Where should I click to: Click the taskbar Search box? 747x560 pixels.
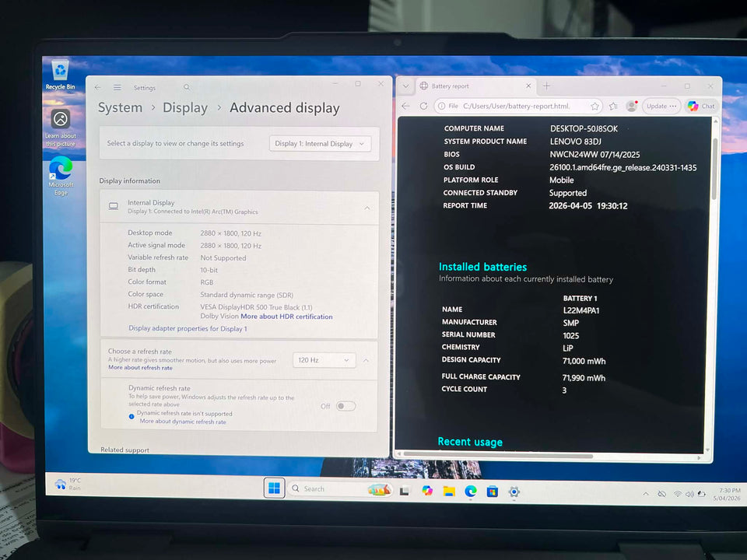[340, 489]
